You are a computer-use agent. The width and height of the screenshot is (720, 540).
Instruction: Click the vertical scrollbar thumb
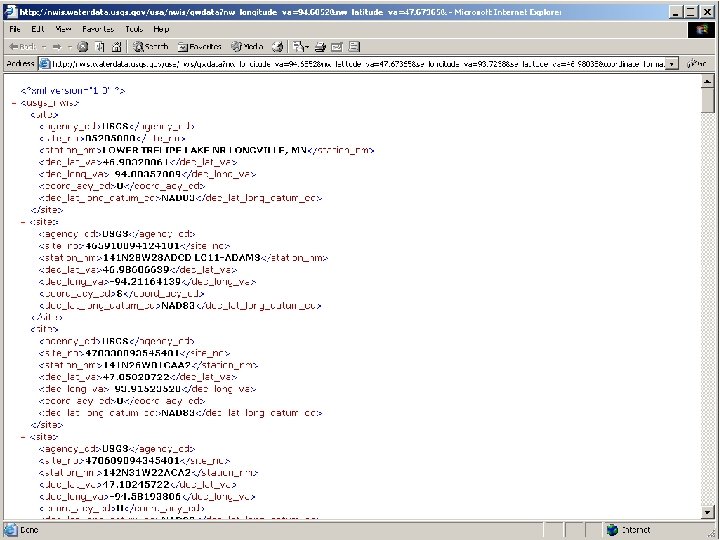point(707,100)
